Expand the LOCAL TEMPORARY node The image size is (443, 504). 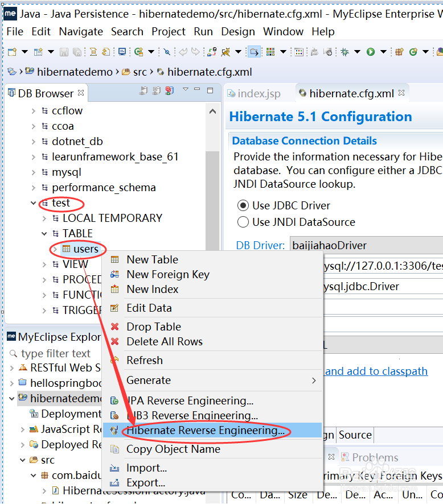pos(44,218)
